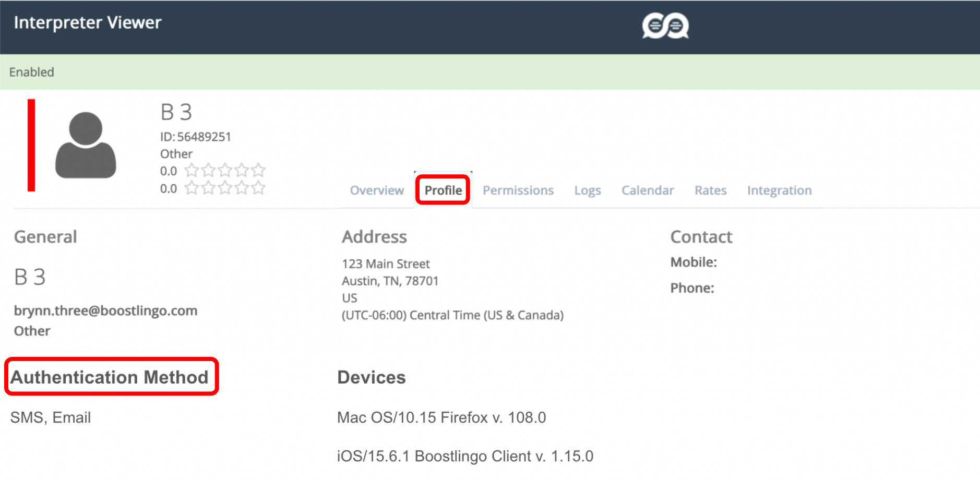Select the Profile tab

[443, 190]
